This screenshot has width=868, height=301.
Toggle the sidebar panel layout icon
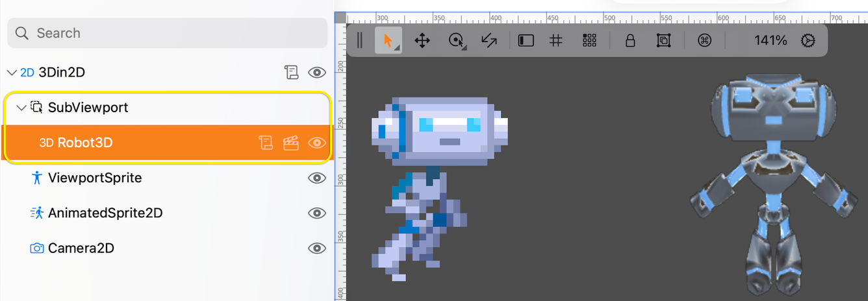click(x=526, y=41)
